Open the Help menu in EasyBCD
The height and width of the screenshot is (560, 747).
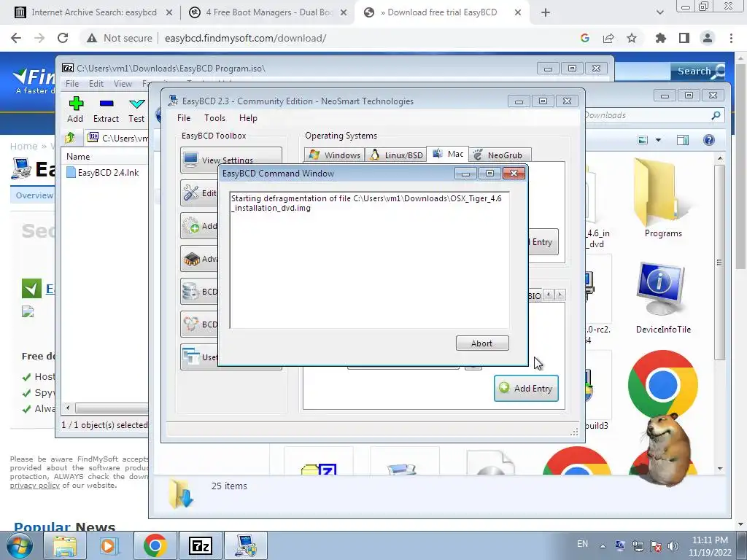coord(248,118)
